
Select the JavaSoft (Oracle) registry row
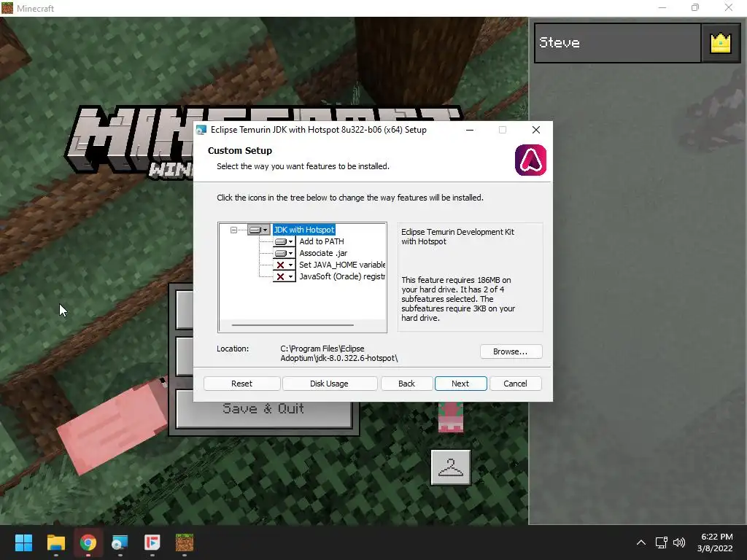click(342, 276)
